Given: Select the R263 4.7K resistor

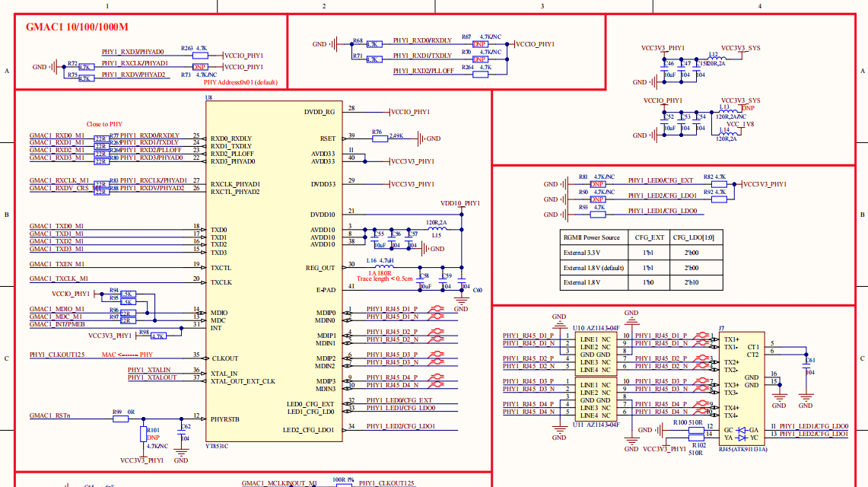Looking at the screenshot, I should (x=202, y=55).
